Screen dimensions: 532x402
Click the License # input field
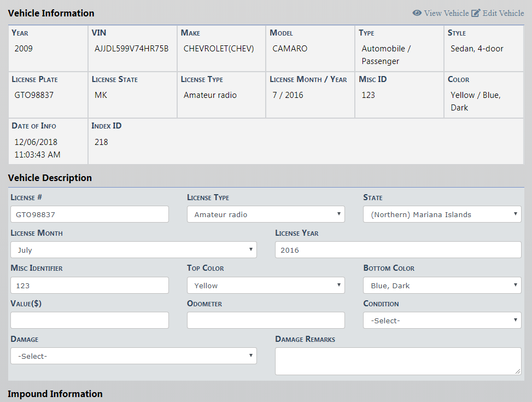click(x=90, y=214)
